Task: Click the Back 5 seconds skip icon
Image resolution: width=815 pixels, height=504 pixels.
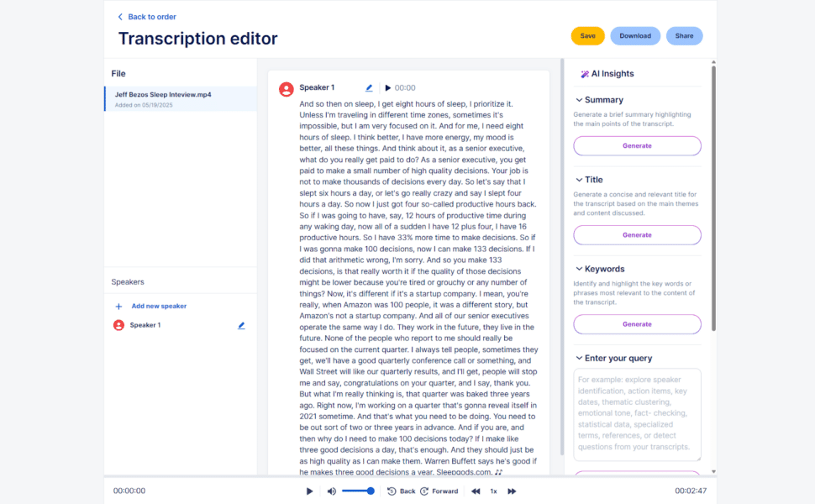Action: (x=391, y=491)
